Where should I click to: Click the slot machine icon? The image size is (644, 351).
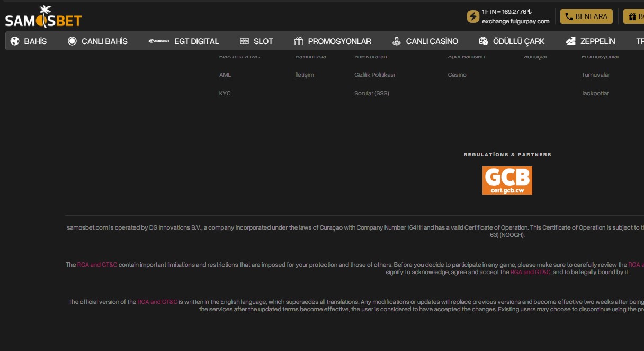(244, 41)
